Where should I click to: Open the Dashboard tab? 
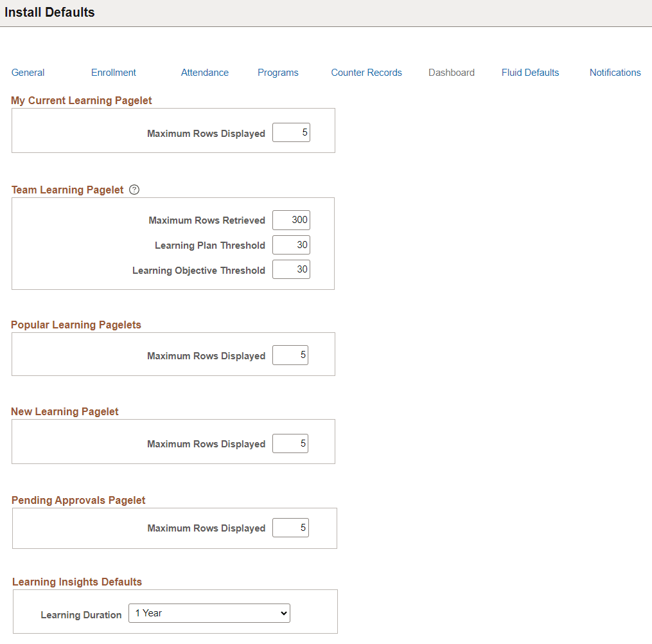451,73
